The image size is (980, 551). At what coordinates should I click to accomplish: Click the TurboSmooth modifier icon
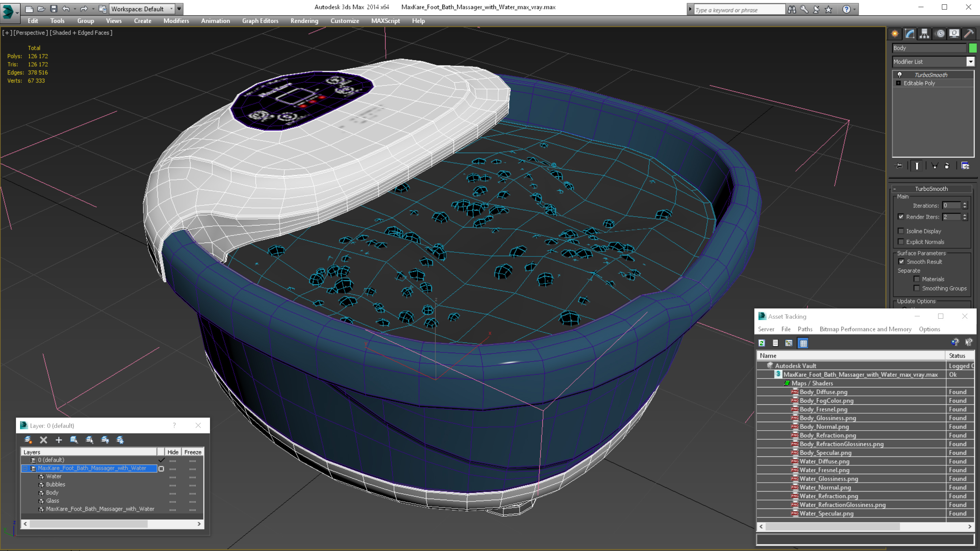point(898,74)
